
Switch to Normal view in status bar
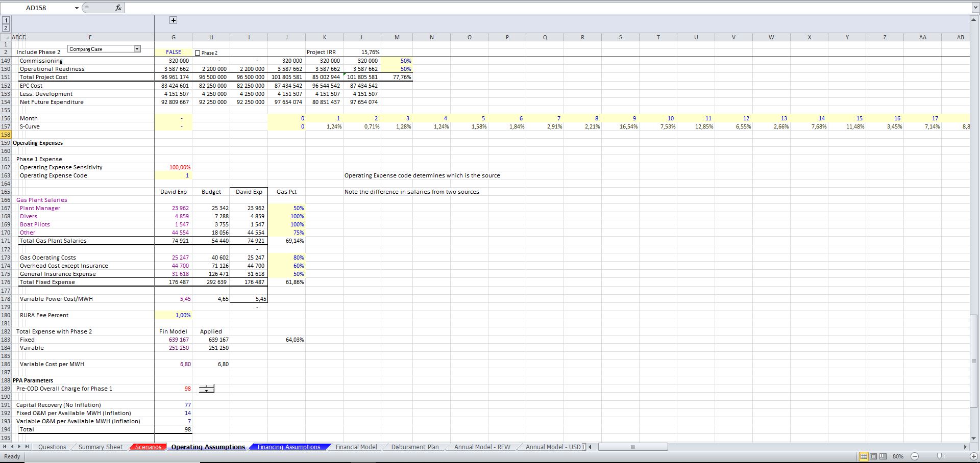863,456
